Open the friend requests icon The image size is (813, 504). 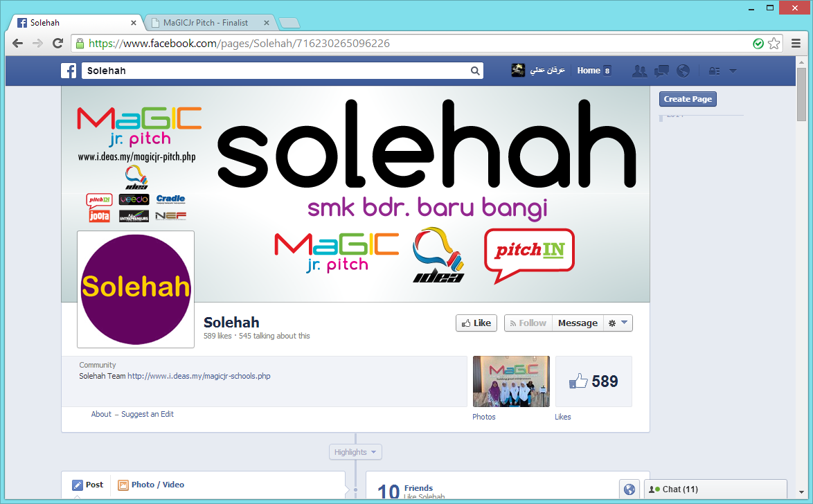[639, 71]
